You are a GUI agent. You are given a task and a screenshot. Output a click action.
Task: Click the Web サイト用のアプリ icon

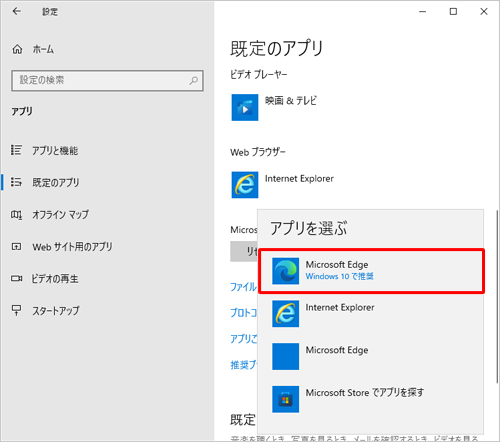pos(16,247)
